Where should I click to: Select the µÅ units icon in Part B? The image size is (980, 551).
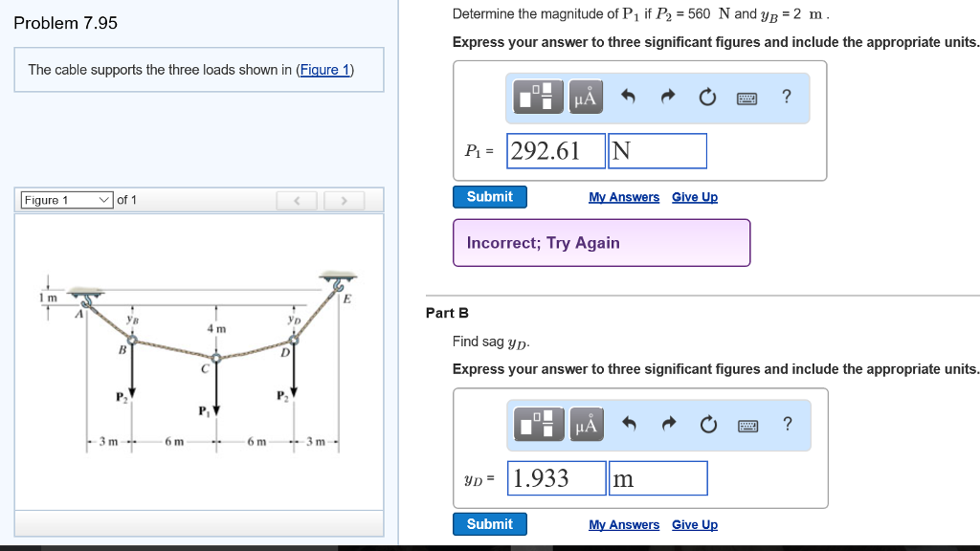(x=585, y=424)
